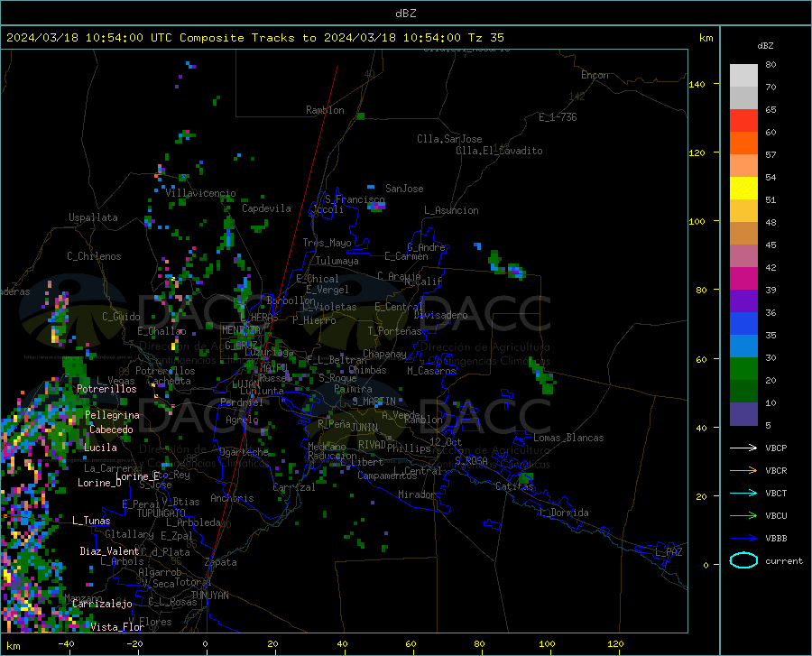
Task: Click the RIVAD label on map
Action: coord(372,445)
